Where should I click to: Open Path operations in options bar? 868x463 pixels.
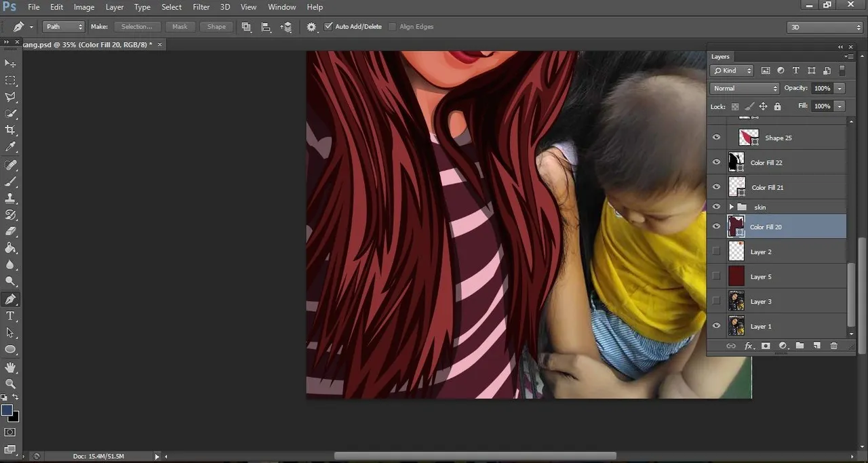246,27
